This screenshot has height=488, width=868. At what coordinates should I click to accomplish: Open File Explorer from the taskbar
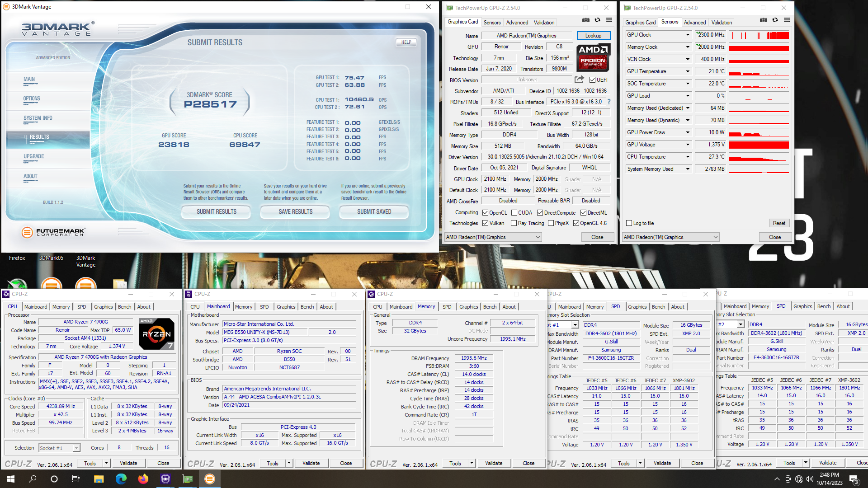pyautogui.click(x=99, y=479)
